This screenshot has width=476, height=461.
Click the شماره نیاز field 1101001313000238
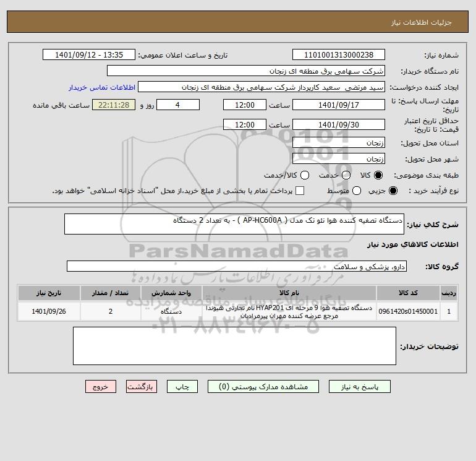coord(339,54)
